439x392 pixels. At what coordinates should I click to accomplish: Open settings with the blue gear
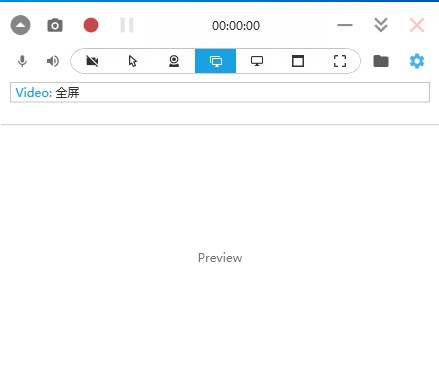[417, 61]
